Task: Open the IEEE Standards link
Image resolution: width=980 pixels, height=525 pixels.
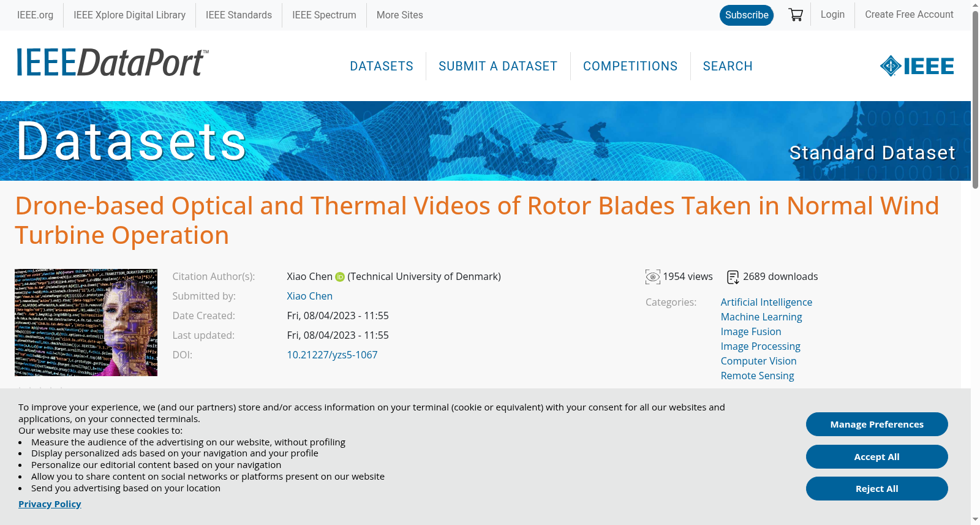Action: pyautogui.click(x=239, y=15)
